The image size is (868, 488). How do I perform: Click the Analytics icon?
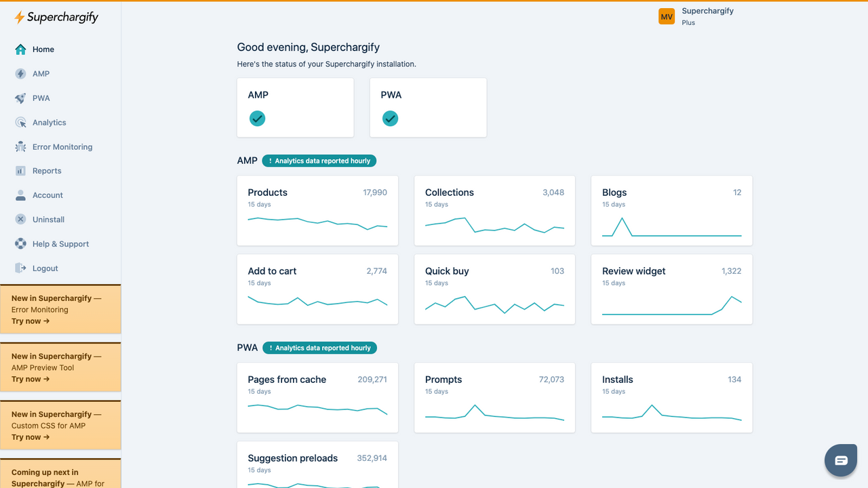[21, 122]
